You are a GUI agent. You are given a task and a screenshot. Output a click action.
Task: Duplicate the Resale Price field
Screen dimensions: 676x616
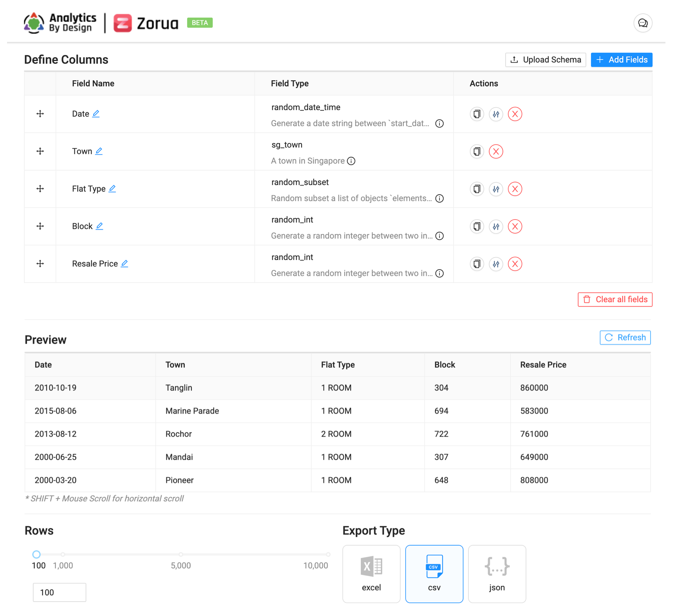pos(477,264)
